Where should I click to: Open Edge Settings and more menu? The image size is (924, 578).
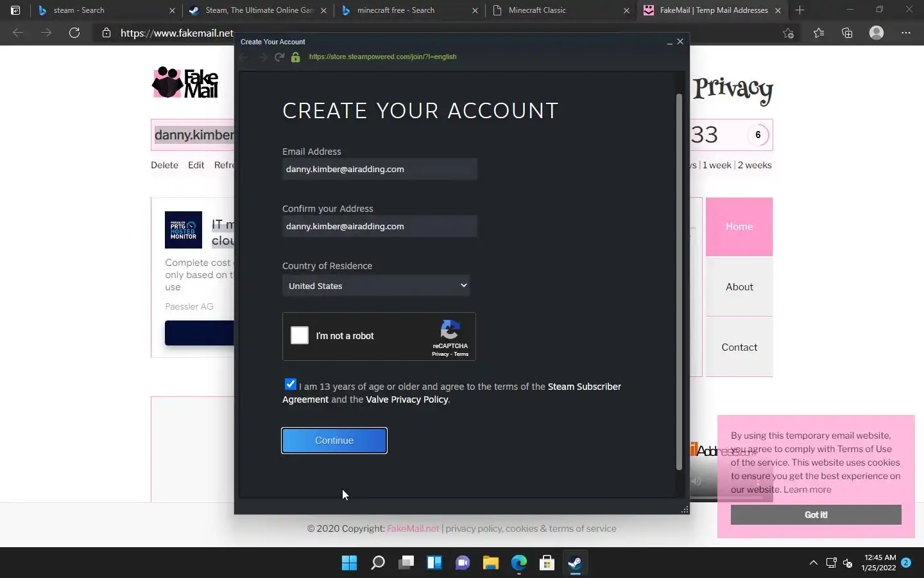coord(906,33)
